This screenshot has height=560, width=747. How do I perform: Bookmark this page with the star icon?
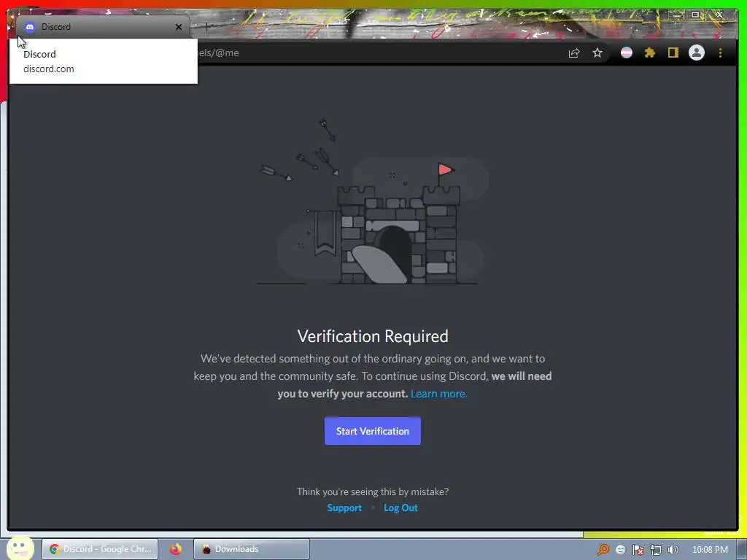point(597,52)
